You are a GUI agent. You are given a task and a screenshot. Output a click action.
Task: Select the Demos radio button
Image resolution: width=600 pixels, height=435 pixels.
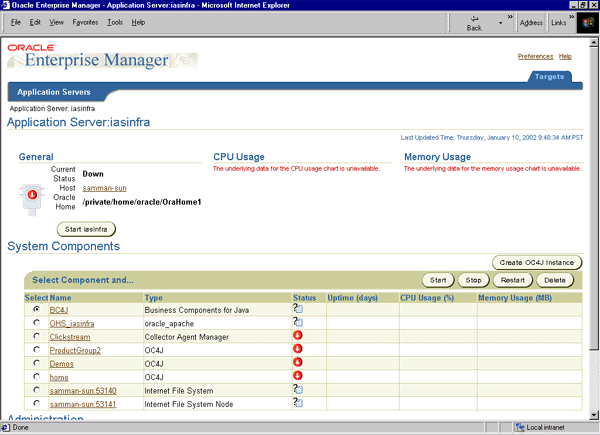point(36,363)
